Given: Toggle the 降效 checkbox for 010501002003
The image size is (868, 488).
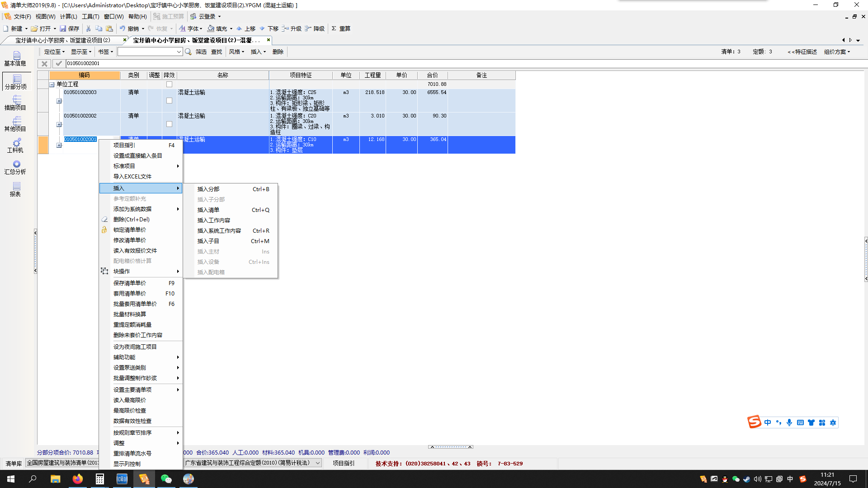Looking at the screenshot, I should pos(169,101).
